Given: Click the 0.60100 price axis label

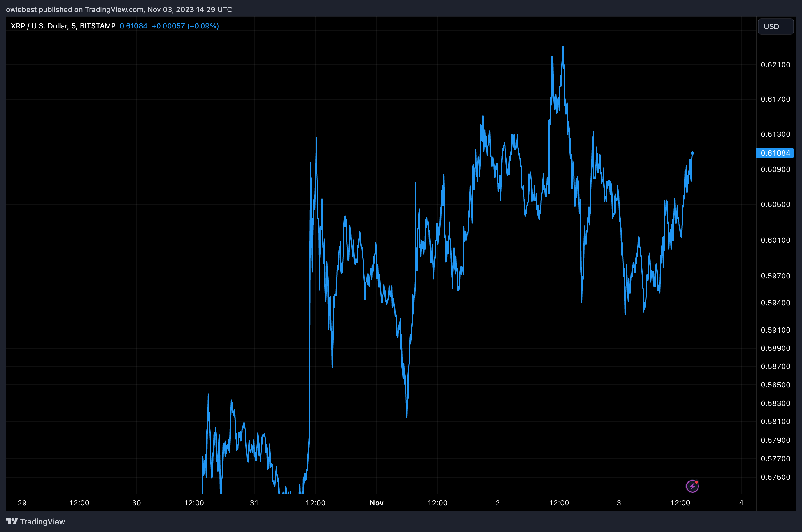Looking at the screenshot, I should point(775,240).
